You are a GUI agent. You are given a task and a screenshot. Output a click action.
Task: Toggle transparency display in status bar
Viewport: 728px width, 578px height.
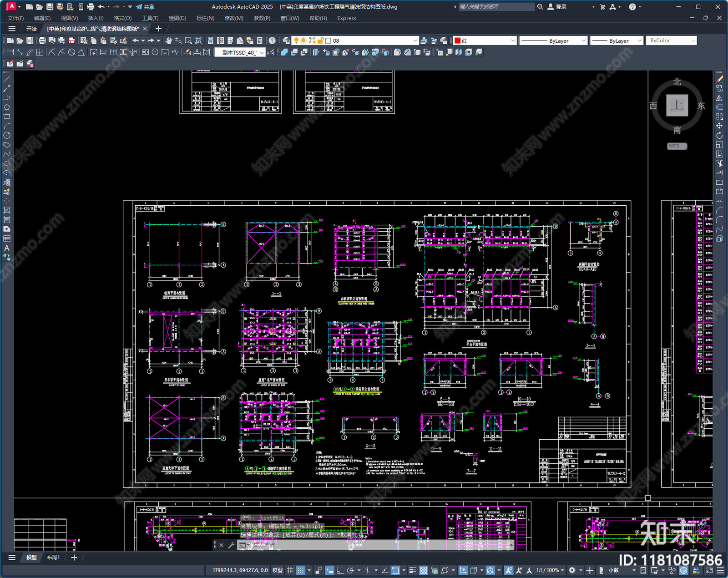[x=423, y=570]
